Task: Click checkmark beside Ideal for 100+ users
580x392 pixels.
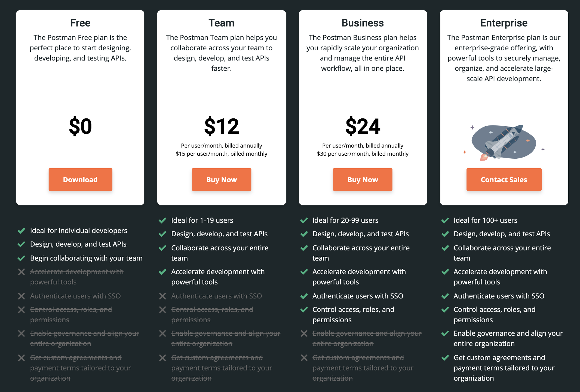Action: point(445,220)
